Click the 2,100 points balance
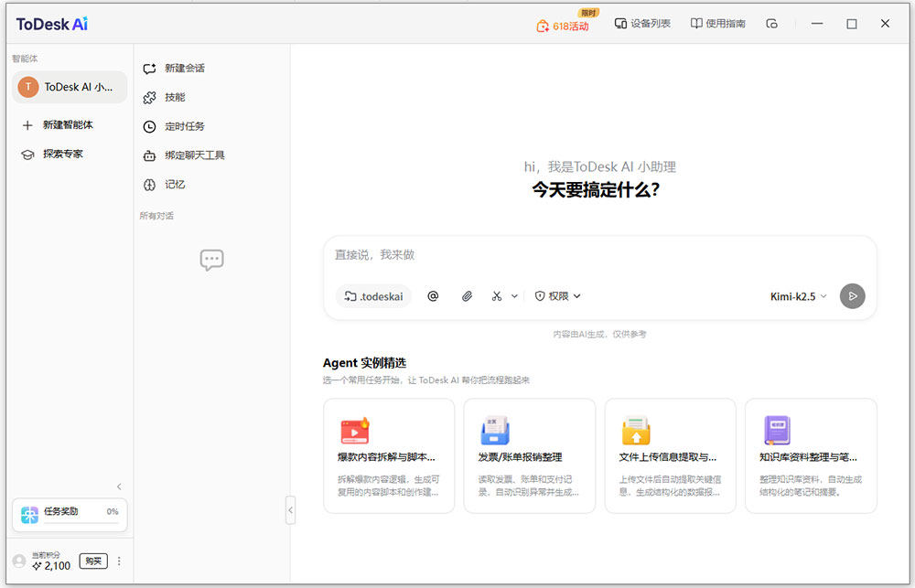This screenshot has height=588, width=915. pos(51,566)
